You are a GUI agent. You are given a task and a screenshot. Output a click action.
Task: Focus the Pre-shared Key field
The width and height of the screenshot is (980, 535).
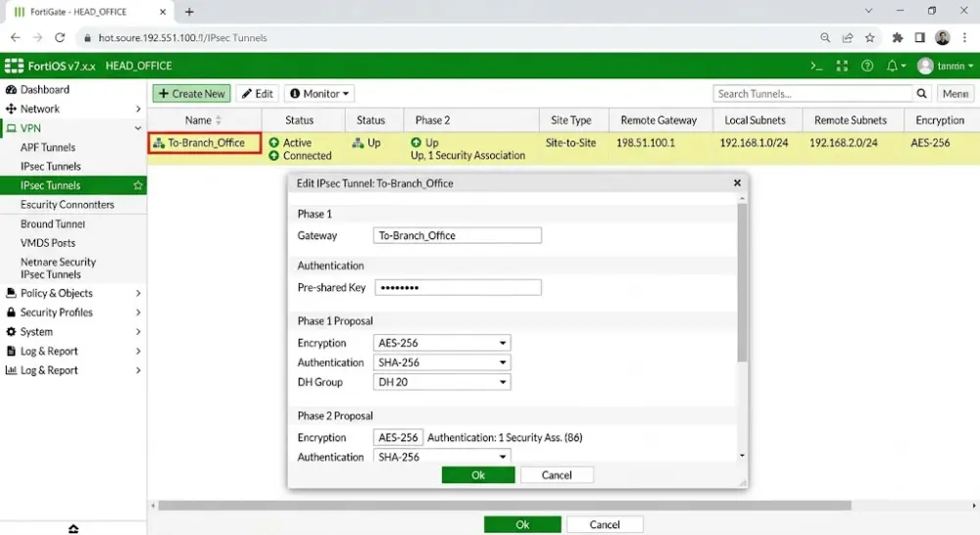pyautogui.click(x=458, y=287)
